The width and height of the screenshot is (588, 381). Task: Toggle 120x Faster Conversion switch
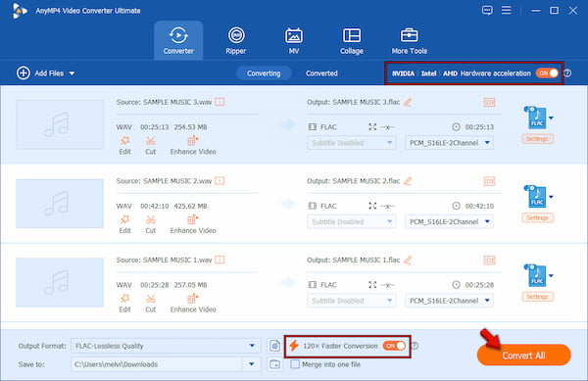click(394, 346)
